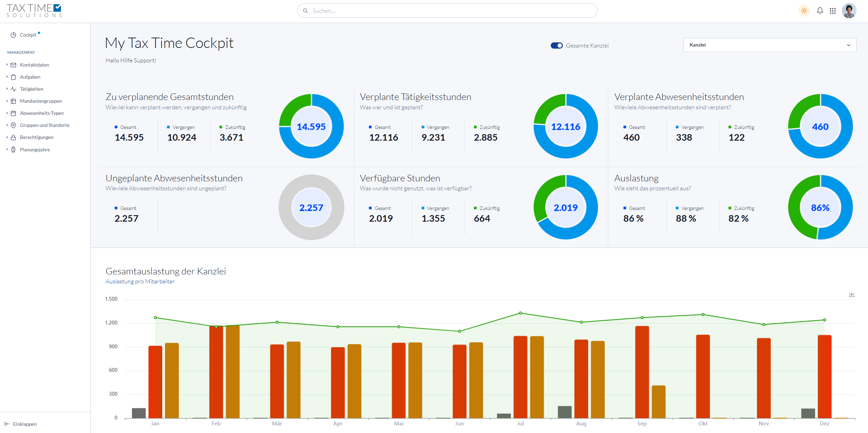868x433 pixels.
Task: Expand the Aufgaben tree arrow
Action: pyautogui.click(x=7, y=77)
